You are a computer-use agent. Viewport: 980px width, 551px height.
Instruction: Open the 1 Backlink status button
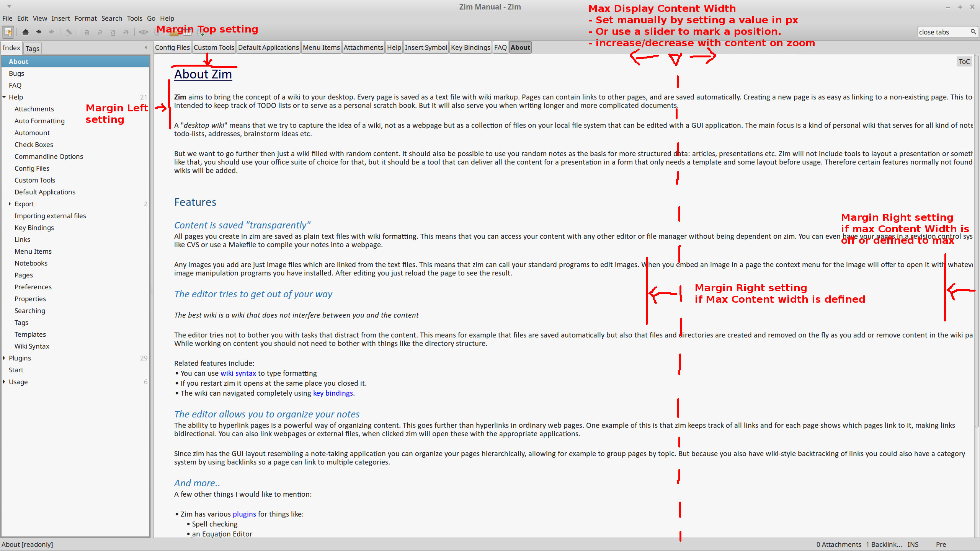tap(884, 544)
